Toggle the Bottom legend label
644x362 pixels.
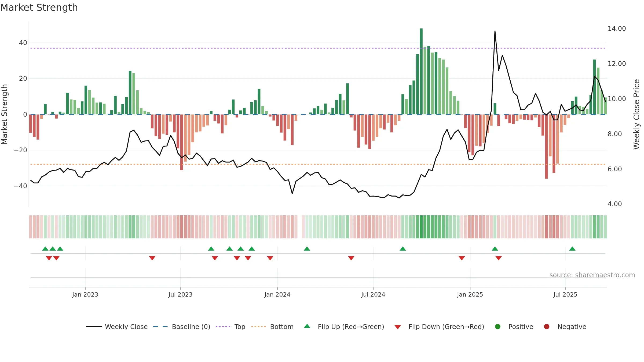tap(282, 327)
